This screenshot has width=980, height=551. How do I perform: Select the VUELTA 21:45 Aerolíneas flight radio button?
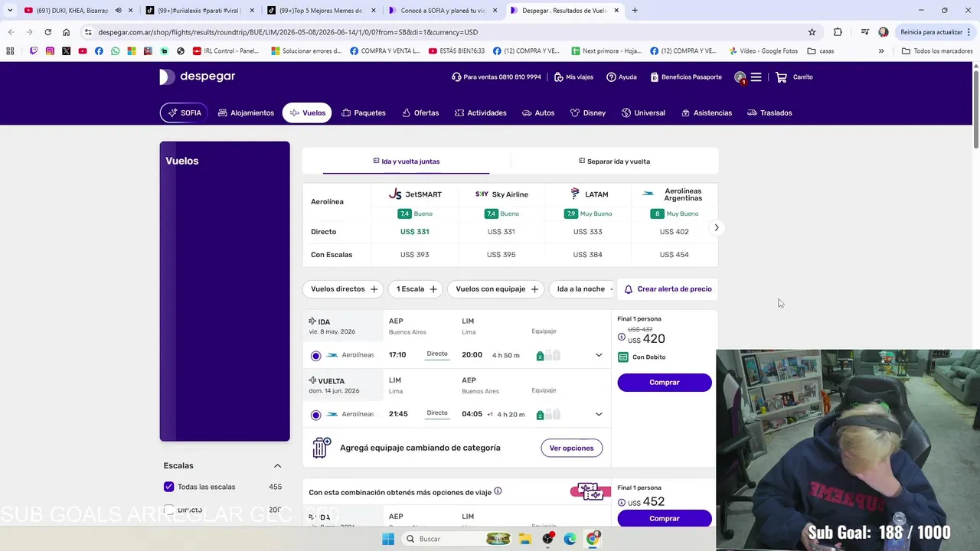(x=315, y=415)
